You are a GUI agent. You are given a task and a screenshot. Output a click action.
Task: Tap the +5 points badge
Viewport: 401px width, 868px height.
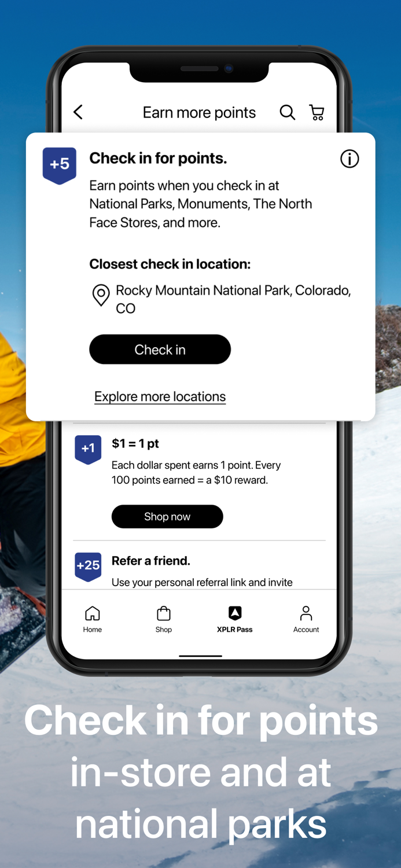(x=60, y=165)
